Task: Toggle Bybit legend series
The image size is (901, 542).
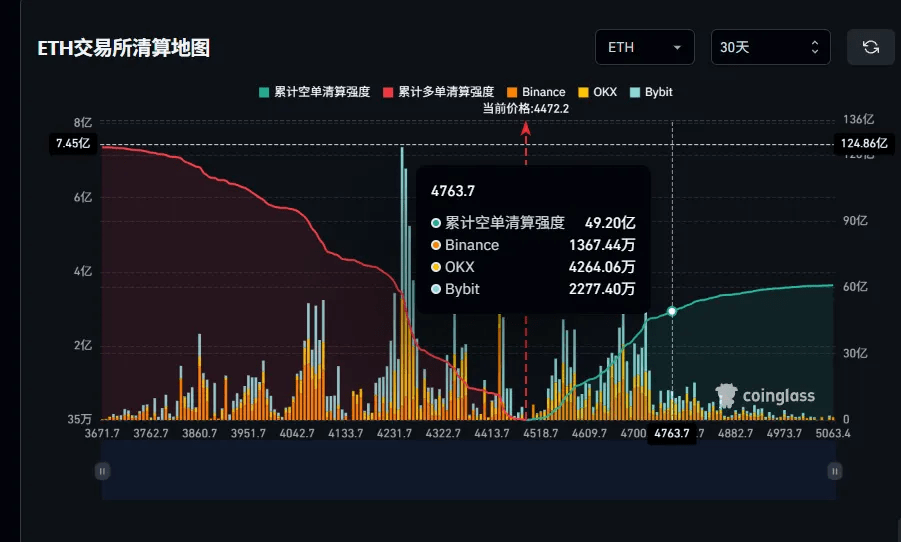Action: [x=651, y=92]
